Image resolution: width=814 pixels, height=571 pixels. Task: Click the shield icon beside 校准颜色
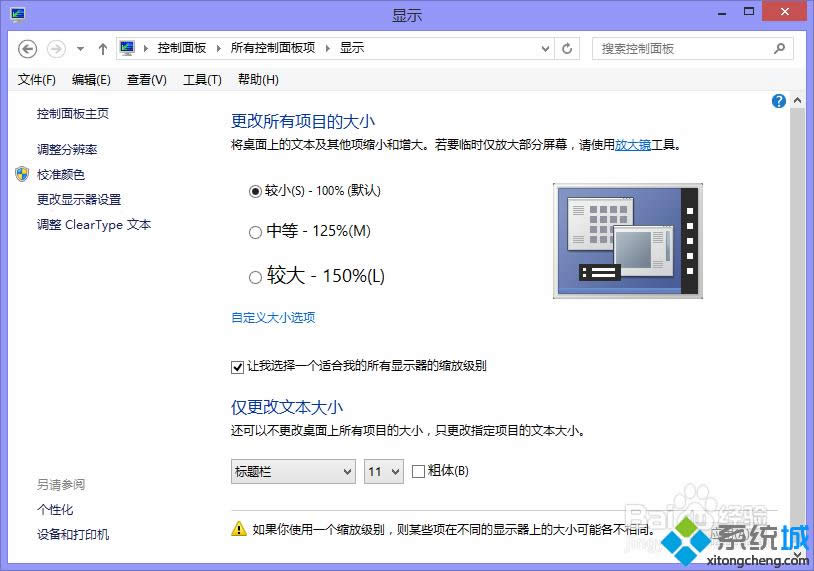pos(22,174)
